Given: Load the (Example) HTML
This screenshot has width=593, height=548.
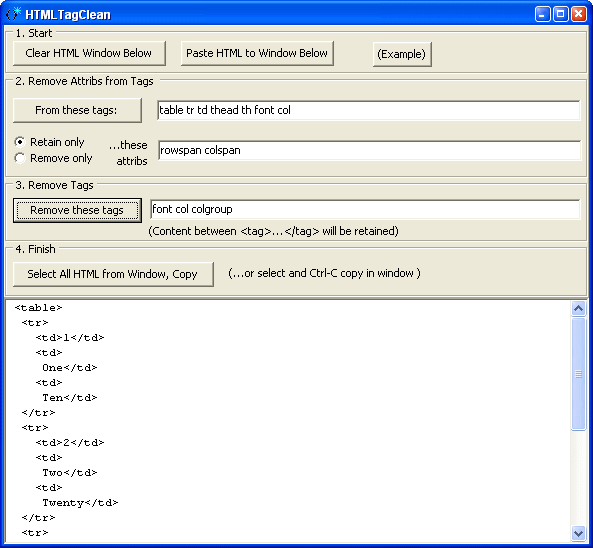Looking at the screenshot, I should pos(402,54).
